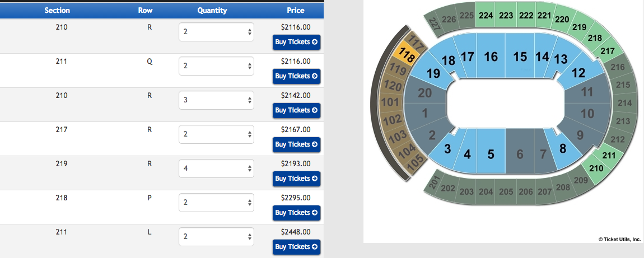Buy tickets priced at $2142.00
Screen dimensions: 644x258
[296, 110]
